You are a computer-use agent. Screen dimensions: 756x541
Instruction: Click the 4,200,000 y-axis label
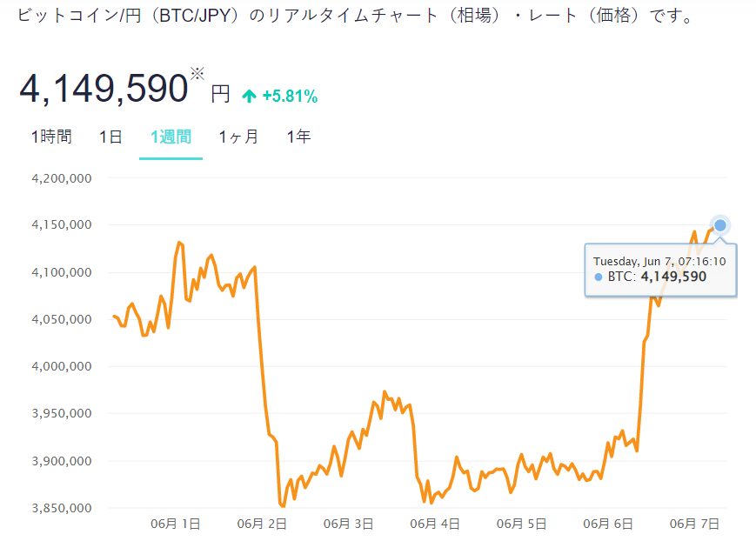[62, 178]
